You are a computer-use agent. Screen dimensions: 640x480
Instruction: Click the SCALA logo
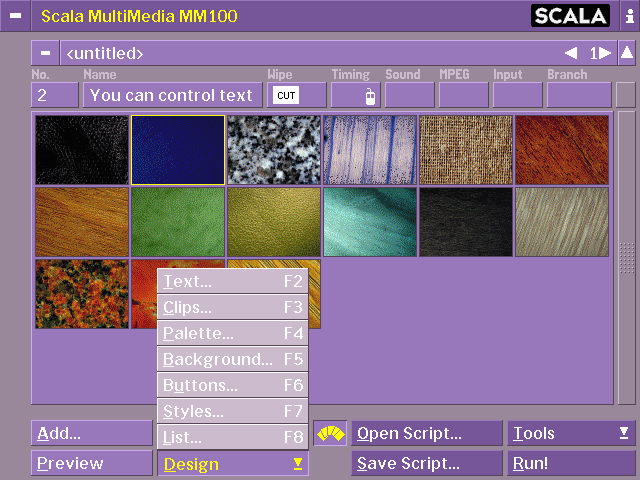click(569, 16)
